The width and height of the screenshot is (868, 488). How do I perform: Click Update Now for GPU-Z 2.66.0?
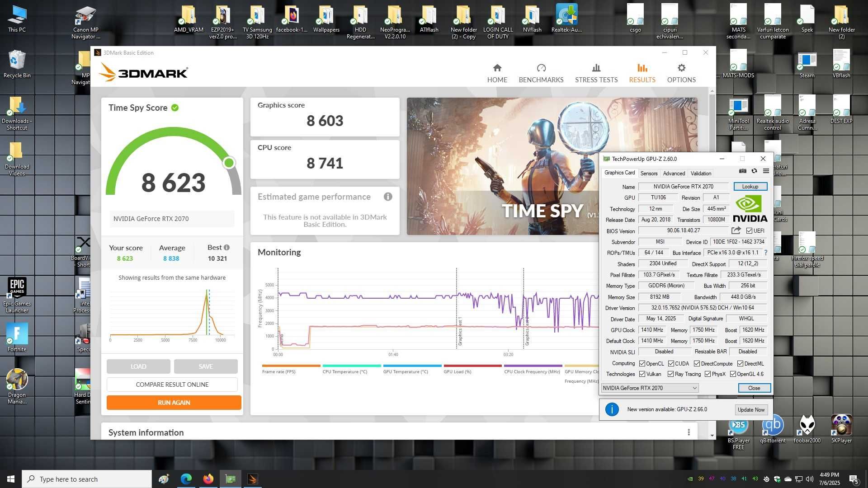[x=751, y=410]
